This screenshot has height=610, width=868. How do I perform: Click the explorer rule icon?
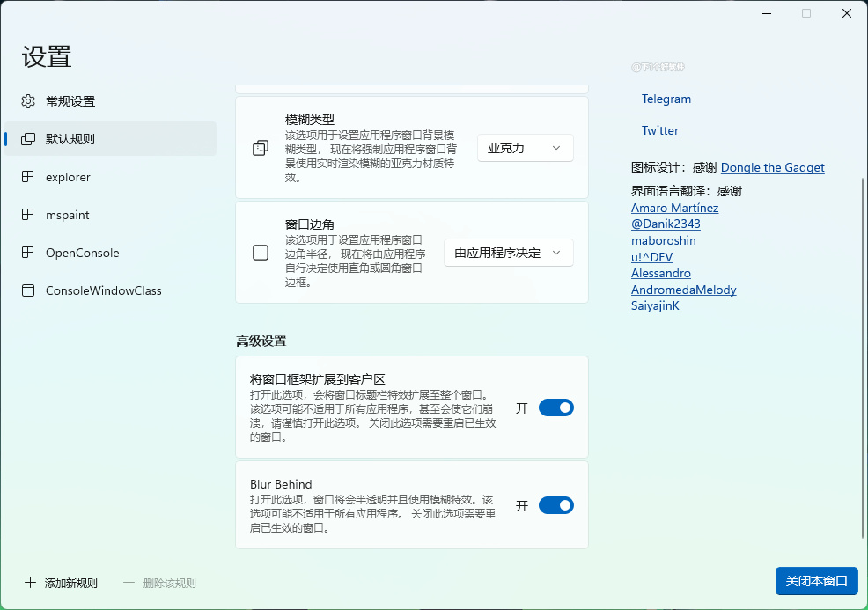pos(28,177)
